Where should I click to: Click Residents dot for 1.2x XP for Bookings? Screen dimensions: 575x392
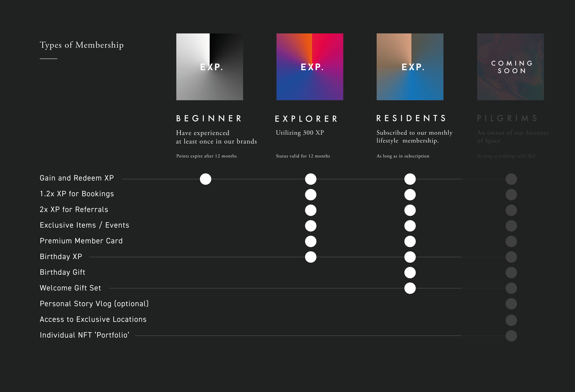click(410, 195)
